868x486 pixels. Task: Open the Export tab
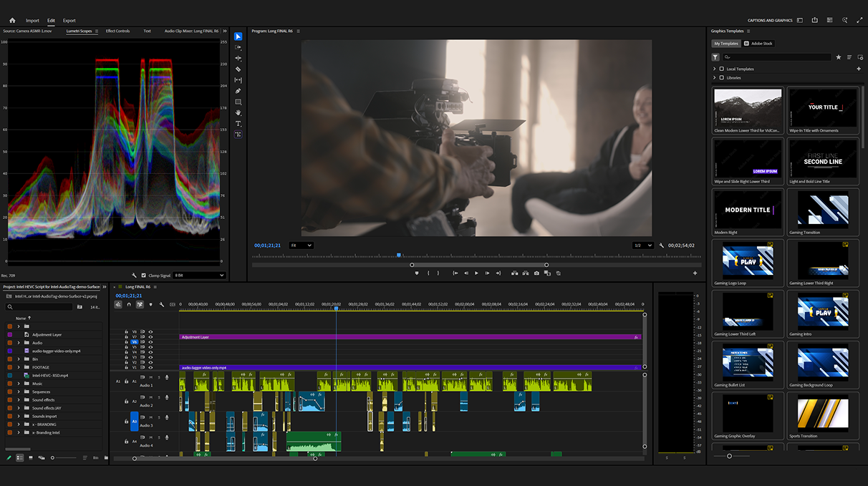69,20
